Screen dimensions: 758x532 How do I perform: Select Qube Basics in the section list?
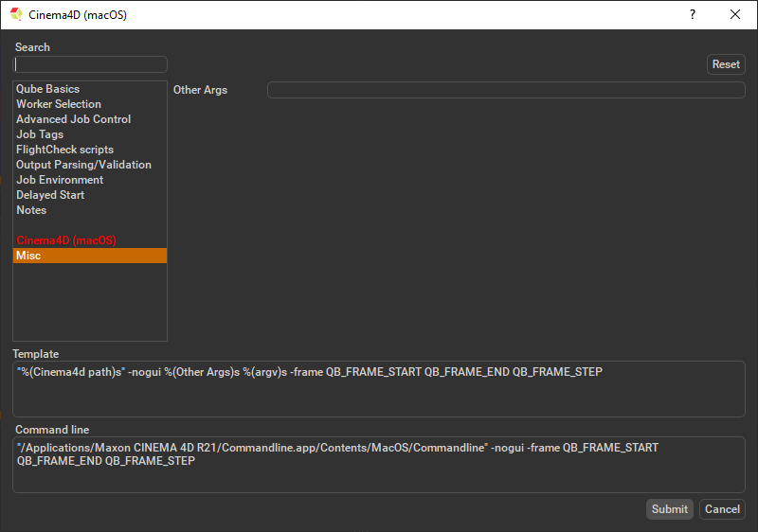[x=47, y=89]
